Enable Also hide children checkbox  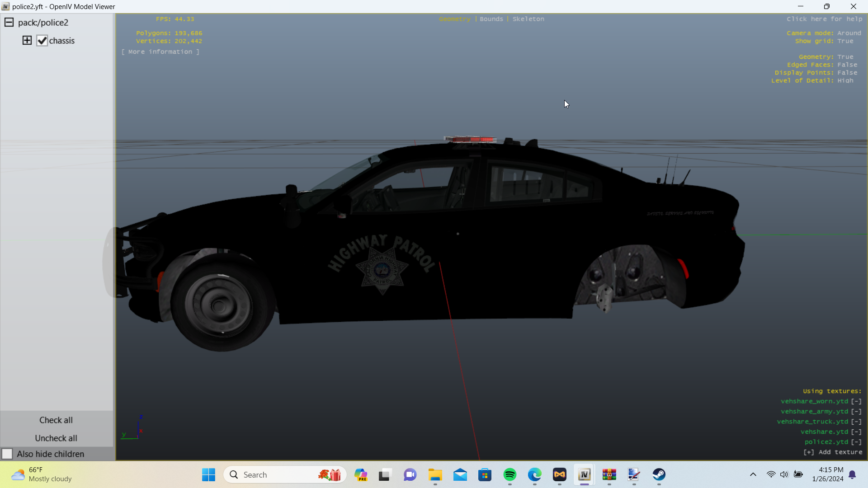(7, 454)
